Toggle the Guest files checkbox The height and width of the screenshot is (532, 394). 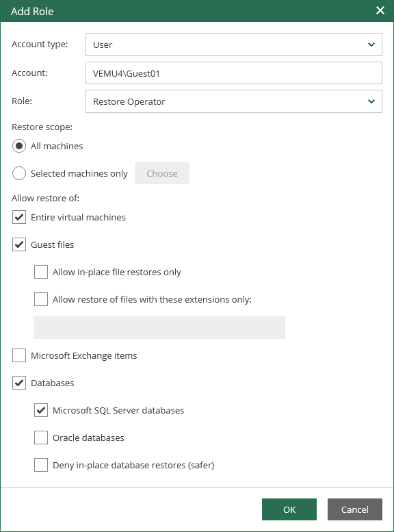point(19,244)
